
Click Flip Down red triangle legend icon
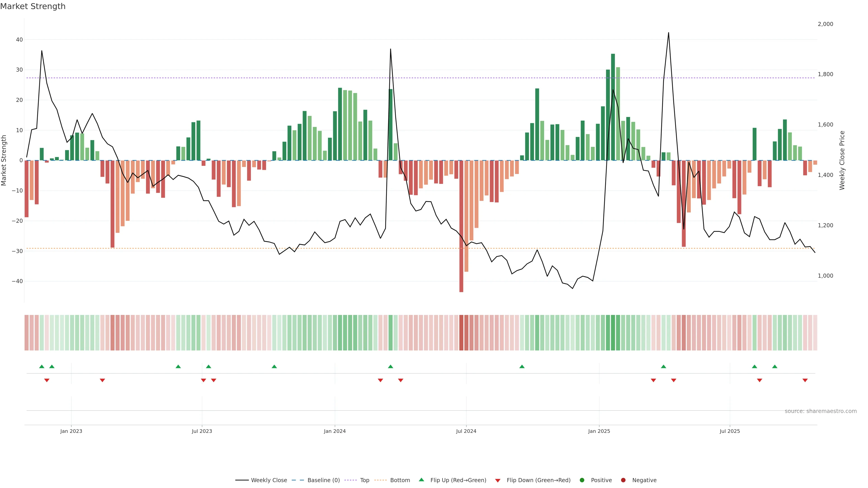[498, 481]
